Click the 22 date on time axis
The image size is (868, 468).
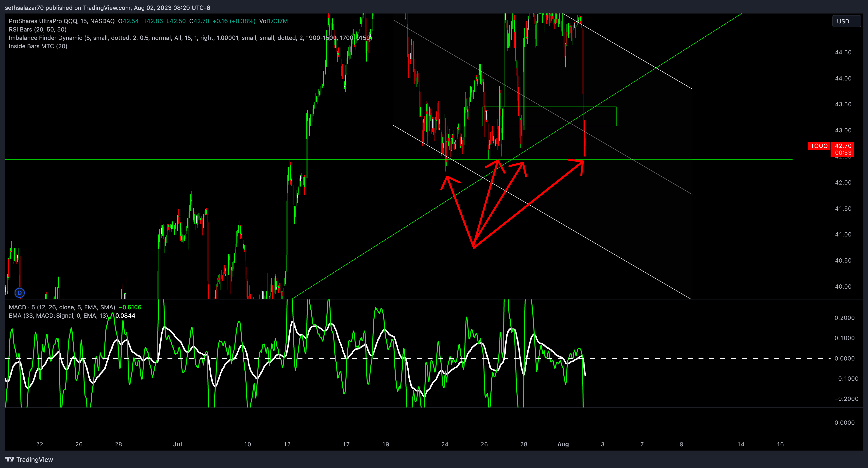(x=39, y=444)
